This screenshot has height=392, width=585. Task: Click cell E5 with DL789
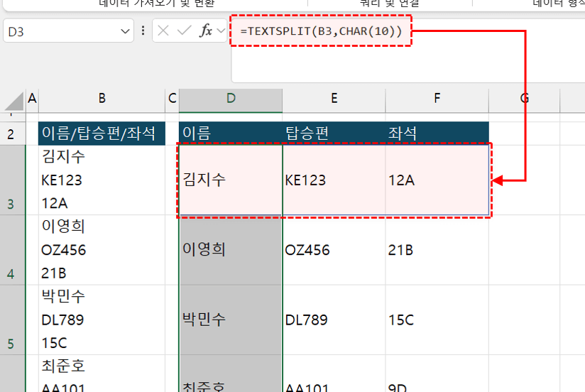(x=334, y=320)
